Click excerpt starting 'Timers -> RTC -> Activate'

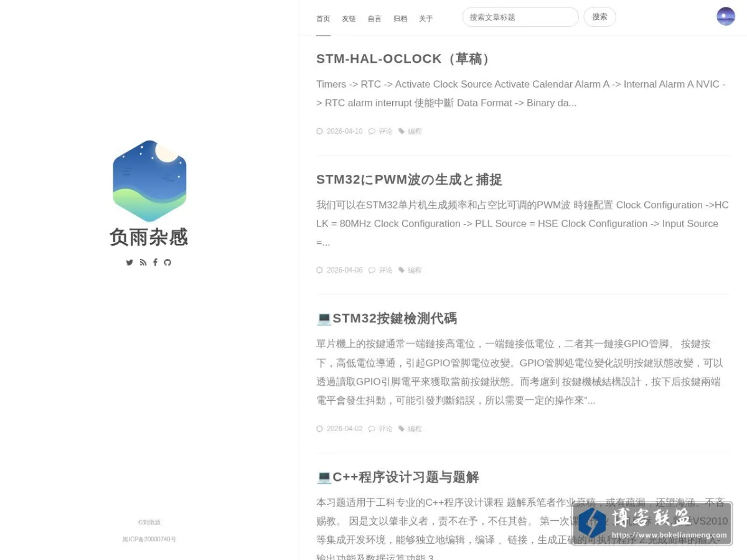pyautogui.click(x=521, y=93)
